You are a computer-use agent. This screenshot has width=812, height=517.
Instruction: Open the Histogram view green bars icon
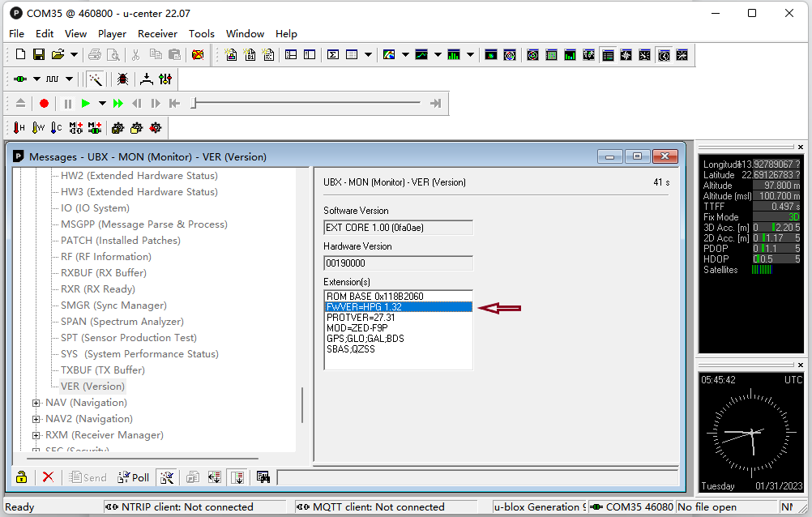[454, 54]
